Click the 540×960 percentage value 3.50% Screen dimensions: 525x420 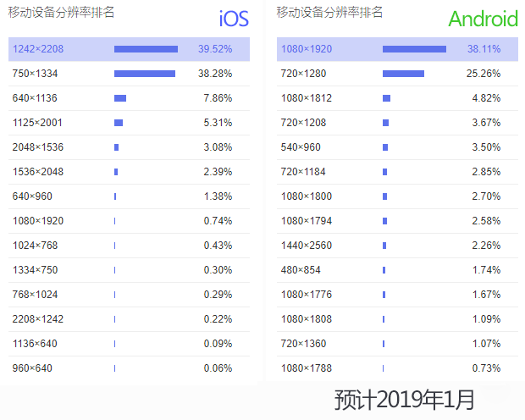coord(486,147)
